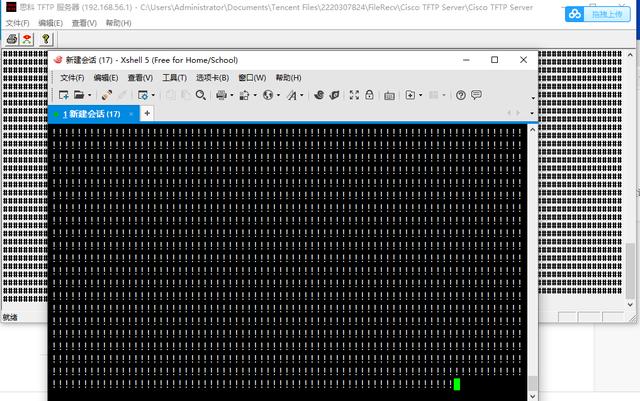Click TFTP window vertical scrollbar thumb
640x401 pixels.
click(x=630, y=270)
